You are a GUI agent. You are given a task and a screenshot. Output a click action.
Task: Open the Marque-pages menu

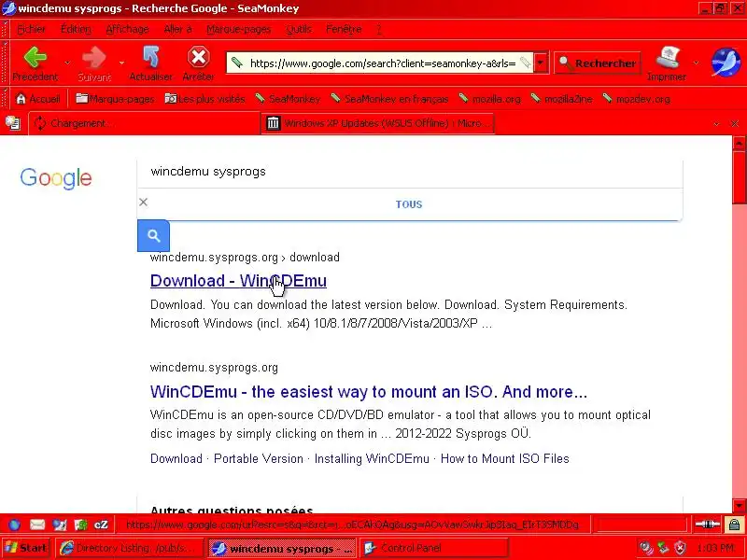pos(239,29)
